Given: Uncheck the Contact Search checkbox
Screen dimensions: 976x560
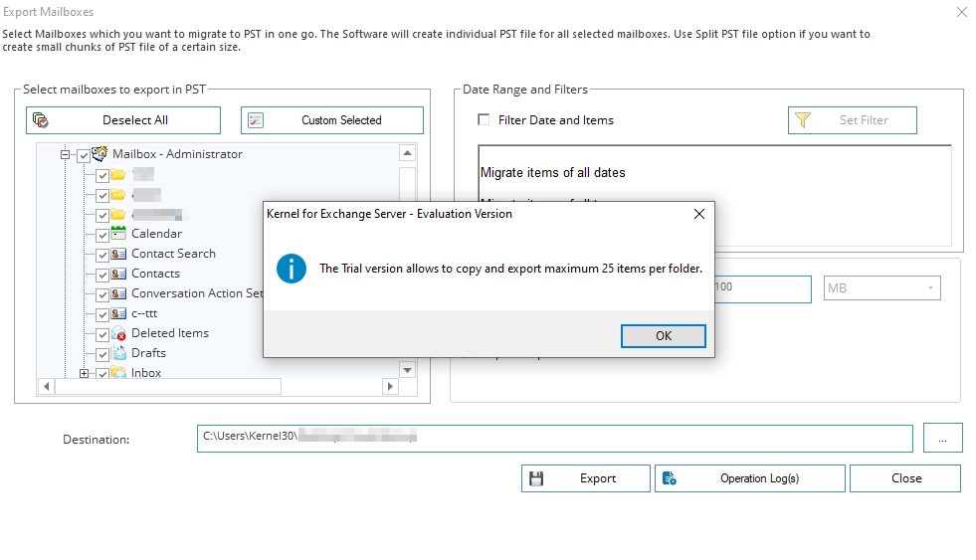Looking at the screenshot, I should click(x=102, y=255).
